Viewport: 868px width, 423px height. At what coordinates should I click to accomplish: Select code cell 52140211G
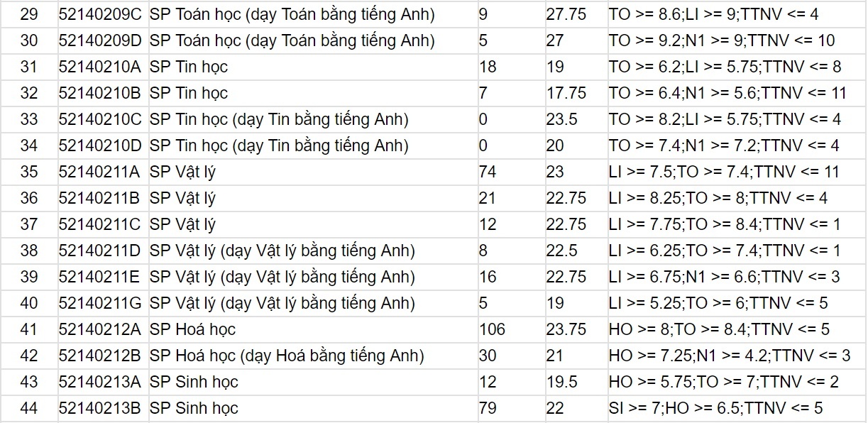100,303
